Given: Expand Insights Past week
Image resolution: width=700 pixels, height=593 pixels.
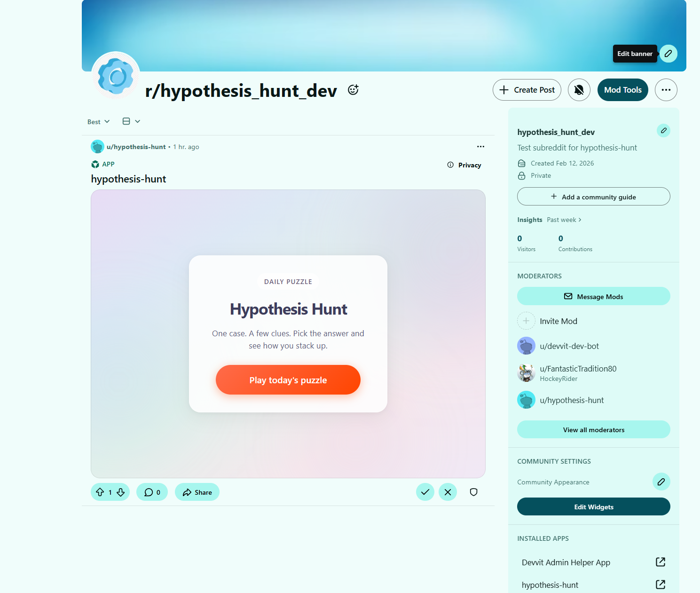Looking at the screenshot, I should 564,220.
